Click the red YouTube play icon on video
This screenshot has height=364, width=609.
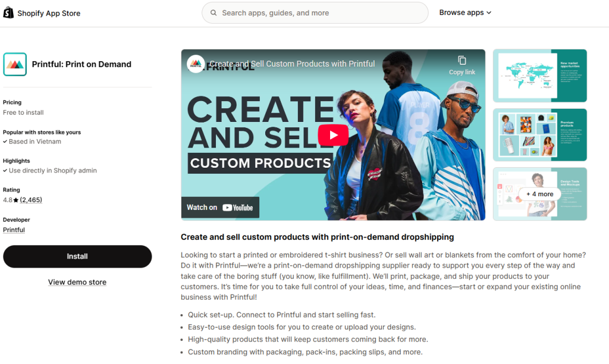tap(333, 135)
